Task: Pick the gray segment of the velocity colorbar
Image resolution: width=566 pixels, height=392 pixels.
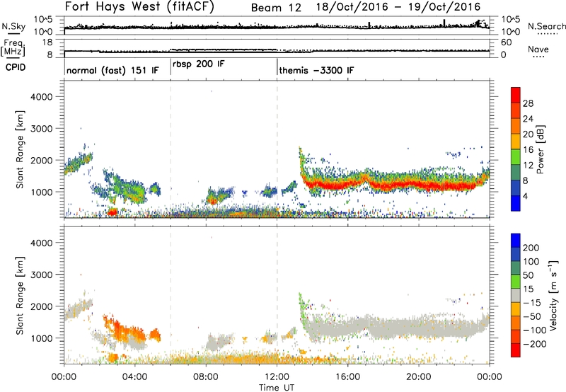Action: pos(516,295)
